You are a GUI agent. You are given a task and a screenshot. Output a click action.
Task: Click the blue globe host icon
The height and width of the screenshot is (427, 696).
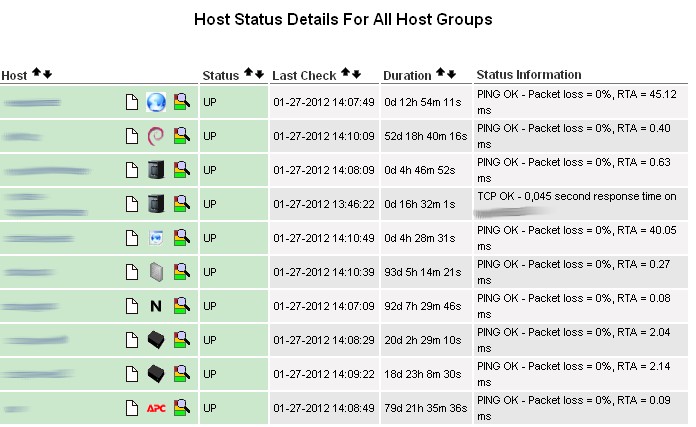(155, 101)
